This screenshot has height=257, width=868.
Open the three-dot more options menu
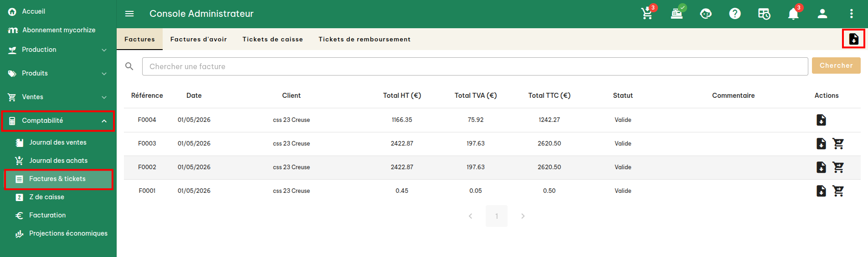852,14
